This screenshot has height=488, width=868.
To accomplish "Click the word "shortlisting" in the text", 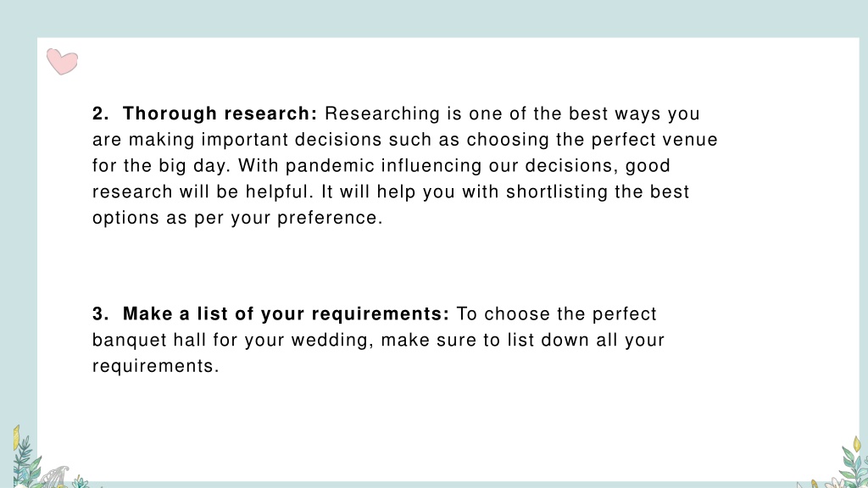I will tap(557, 191).
